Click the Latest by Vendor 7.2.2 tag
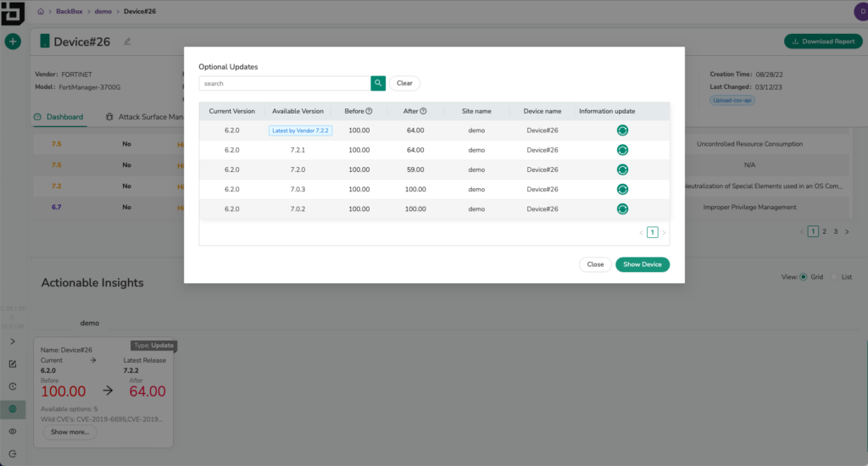 (299, 130)
